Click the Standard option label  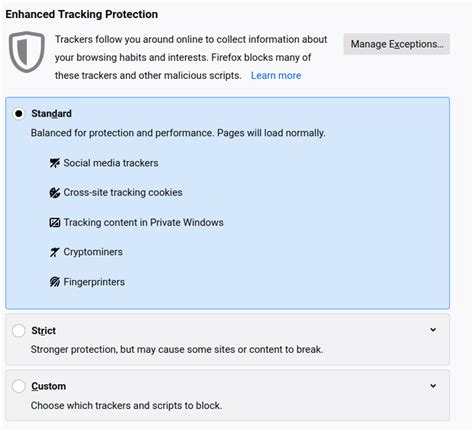coord(51,114)
